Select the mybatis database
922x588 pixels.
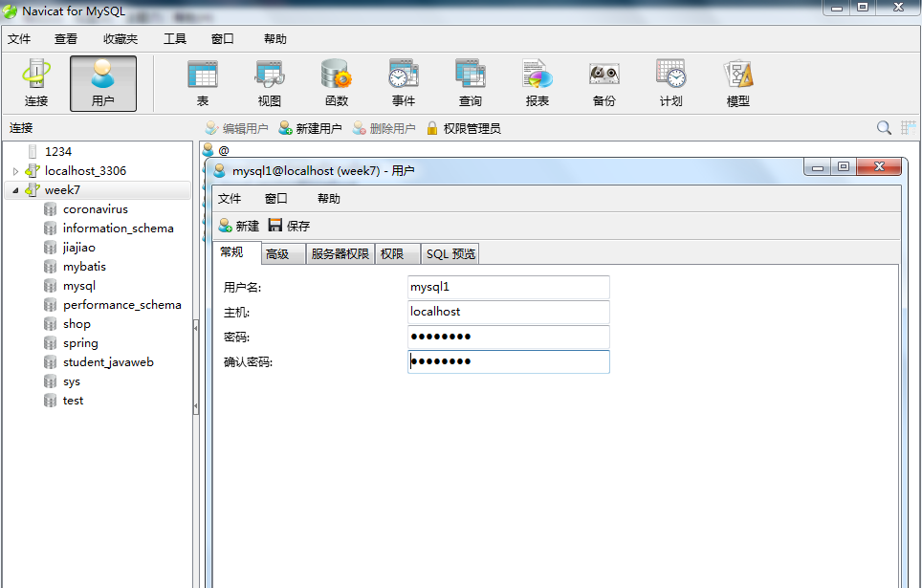(x=84, y=267)
